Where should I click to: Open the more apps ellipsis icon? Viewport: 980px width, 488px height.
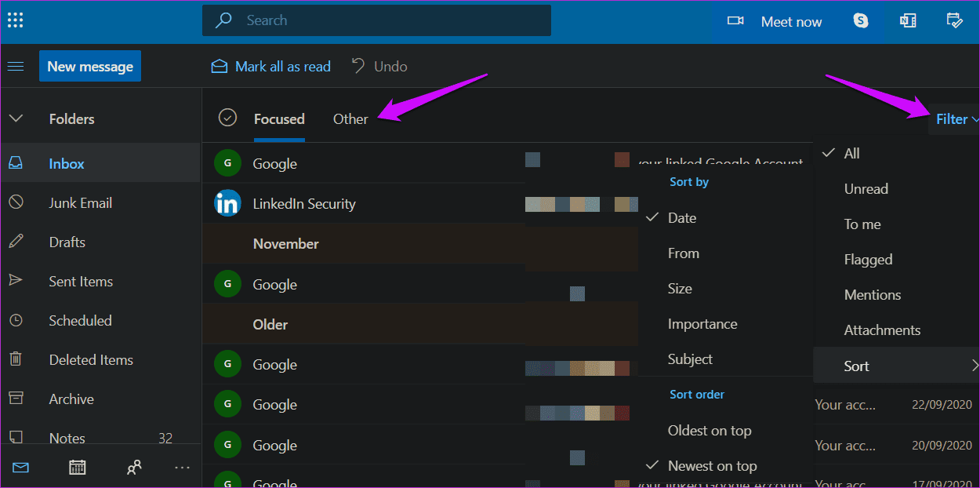(182, 468)
